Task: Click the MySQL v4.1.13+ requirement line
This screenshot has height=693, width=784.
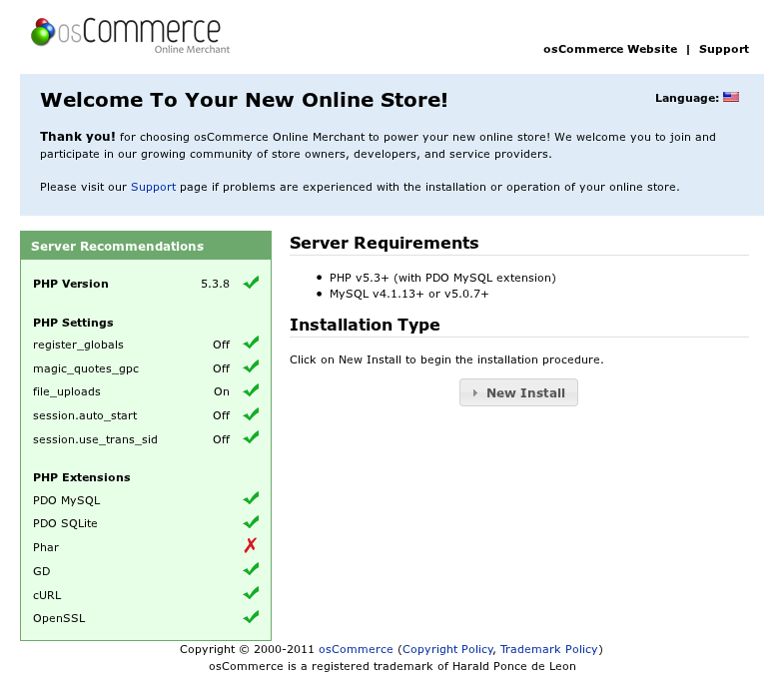Action: pos(409,294)
